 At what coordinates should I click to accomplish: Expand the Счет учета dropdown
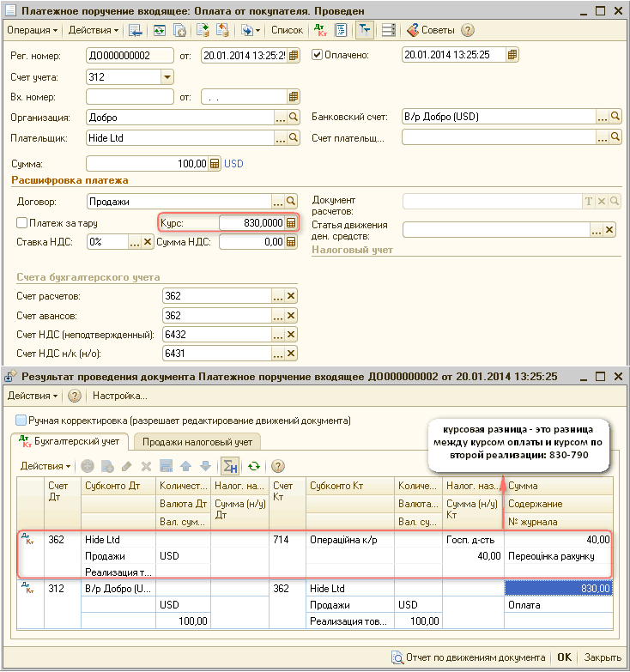(x=167, y=76)
